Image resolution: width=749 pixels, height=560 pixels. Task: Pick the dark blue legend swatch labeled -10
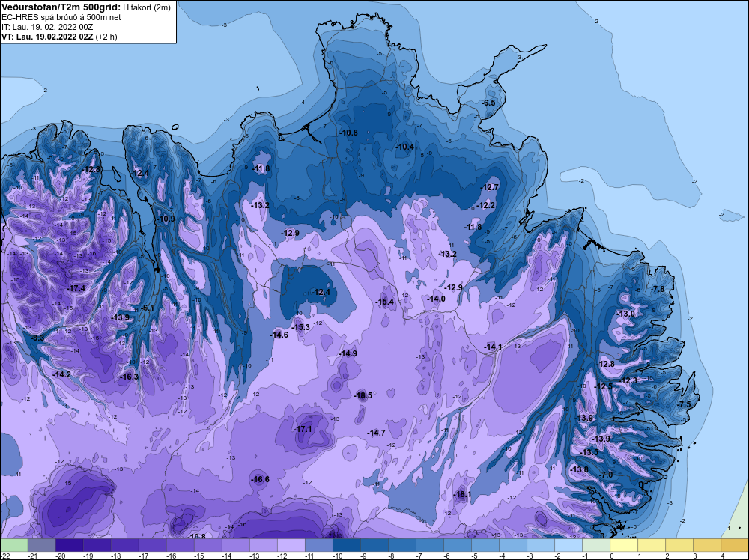pos(346,546)
